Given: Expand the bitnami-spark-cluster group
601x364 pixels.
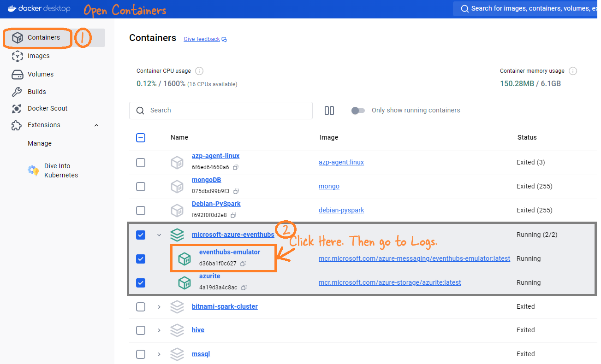Looking at the screenshot, I should pyautogui.click(x=159, y=306).
